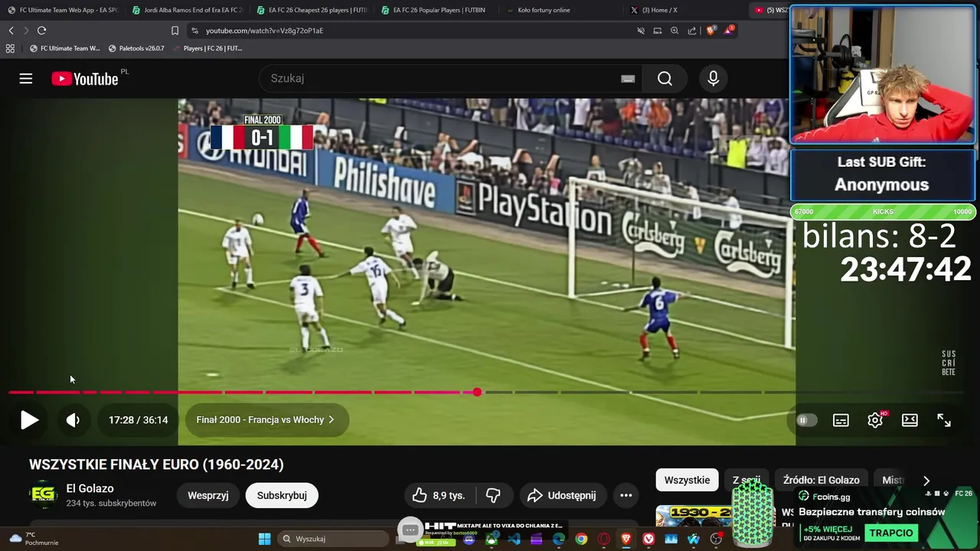The width and height of the screenshot is (980, 551).
Task: Reload the page
Action: coord(41,31)
